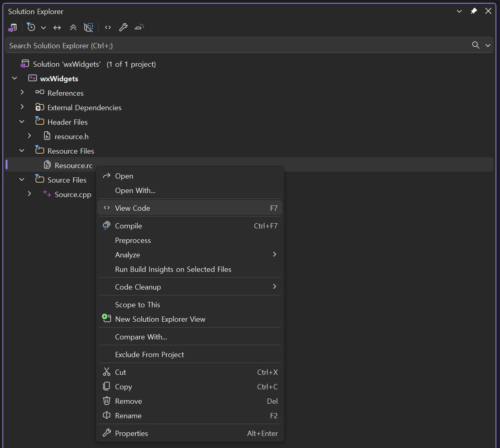This screenshot has width=500, height=448.
Task: Open the Code Cleanup submenu
Action: tap(190, 287)
